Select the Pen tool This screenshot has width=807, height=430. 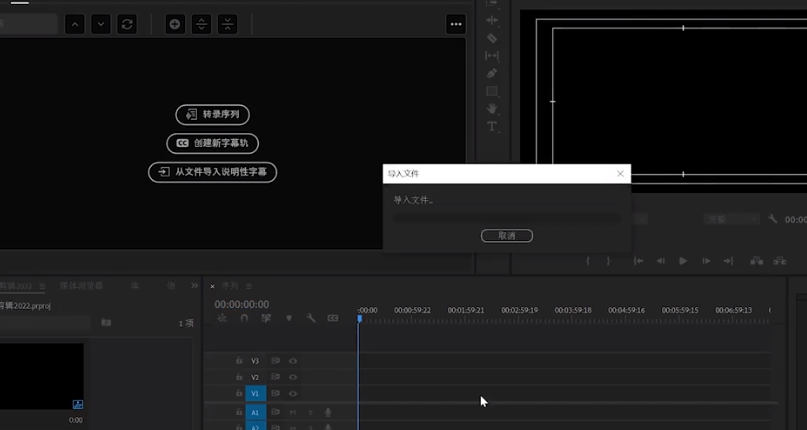492,73
